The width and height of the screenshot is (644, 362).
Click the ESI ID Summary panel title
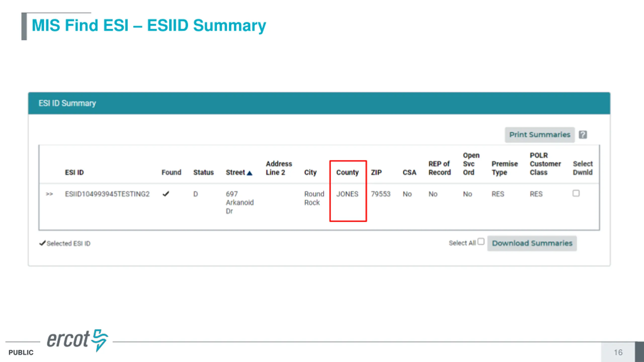tap(67, 103)
